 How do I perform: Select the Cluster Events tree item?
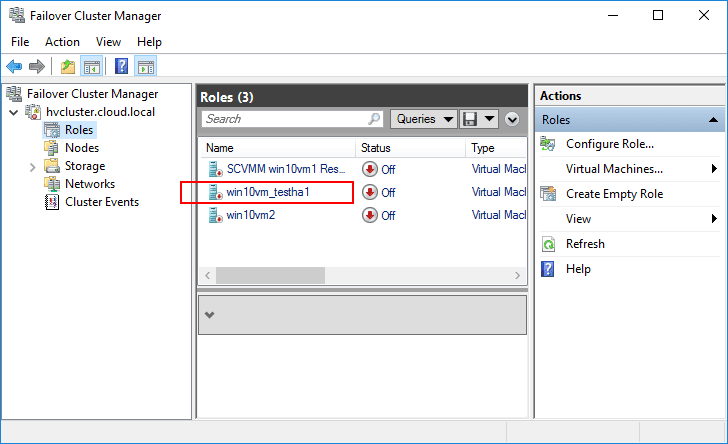(102, 202)
